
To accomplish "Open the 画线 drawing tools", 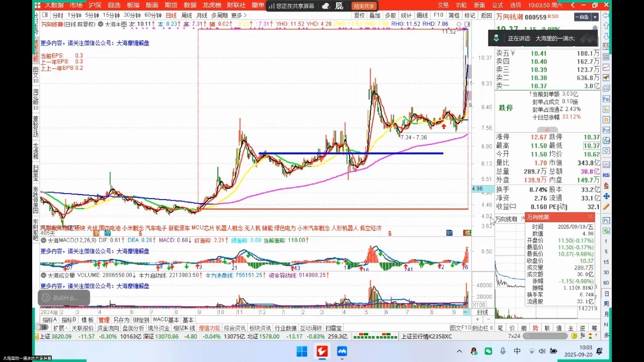I will [x=422, y=16].
